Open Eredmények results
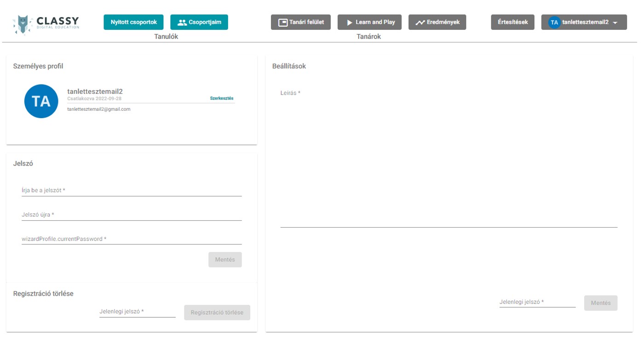The height and width of the screenshot is (349, 644). 437,22
